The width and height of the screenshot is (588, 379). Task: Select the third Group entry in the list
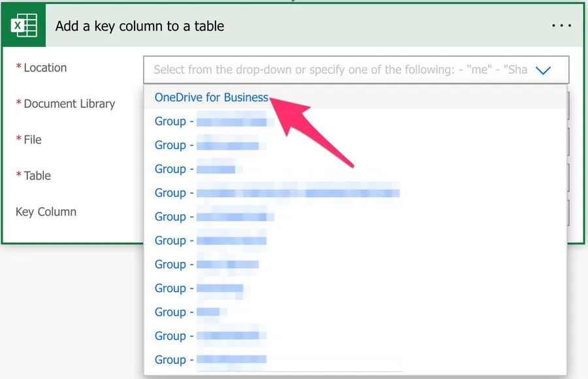tap(195, 169)
